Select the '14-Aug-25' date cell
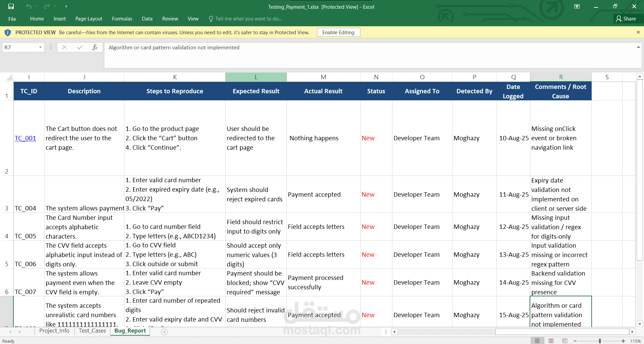 [513, 282]
